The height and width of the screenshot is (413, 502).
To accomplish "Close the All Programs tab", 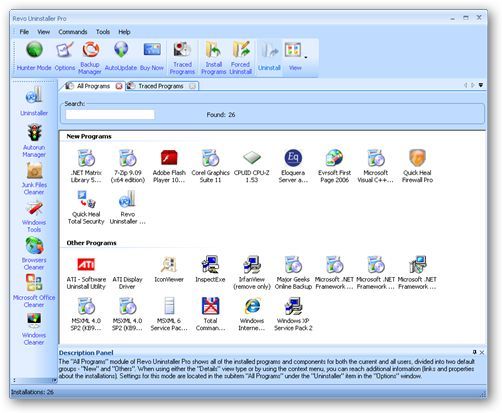I will pyautogui.click(x=119, y=86).
